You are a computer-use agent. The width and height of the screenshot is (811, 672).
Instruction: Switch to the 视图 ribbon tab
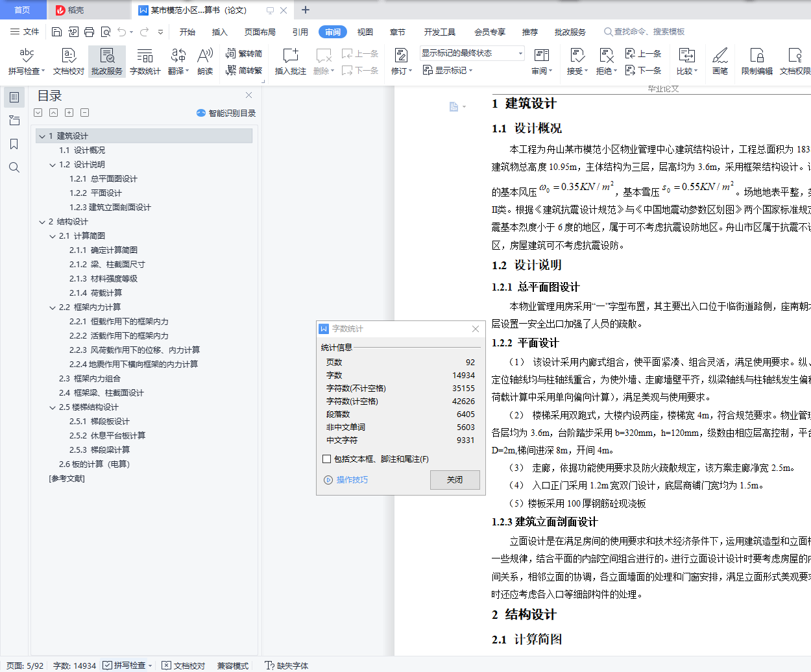365,32
